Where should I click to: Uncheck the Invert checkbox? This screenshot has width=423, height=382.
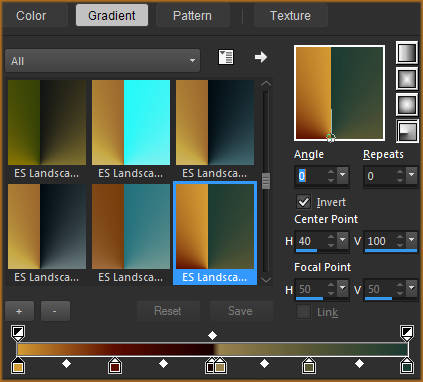[304, 202]
